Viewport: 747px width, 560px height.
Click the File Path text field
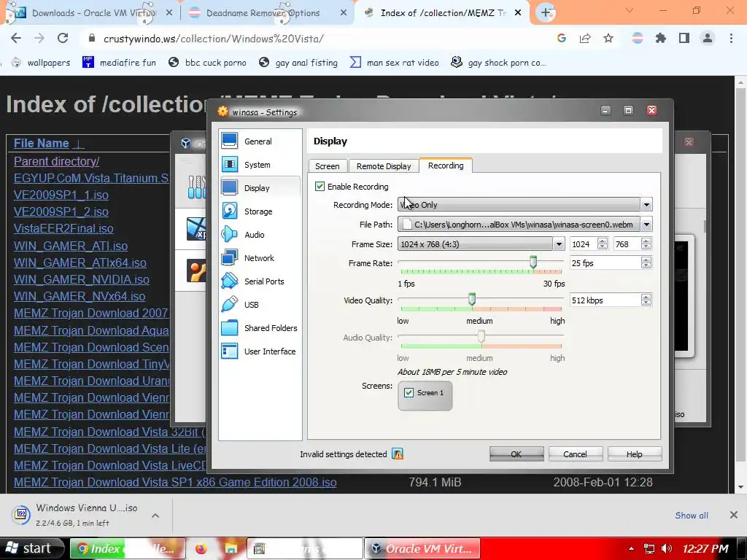pyautogui.click(x=519, y=225)
